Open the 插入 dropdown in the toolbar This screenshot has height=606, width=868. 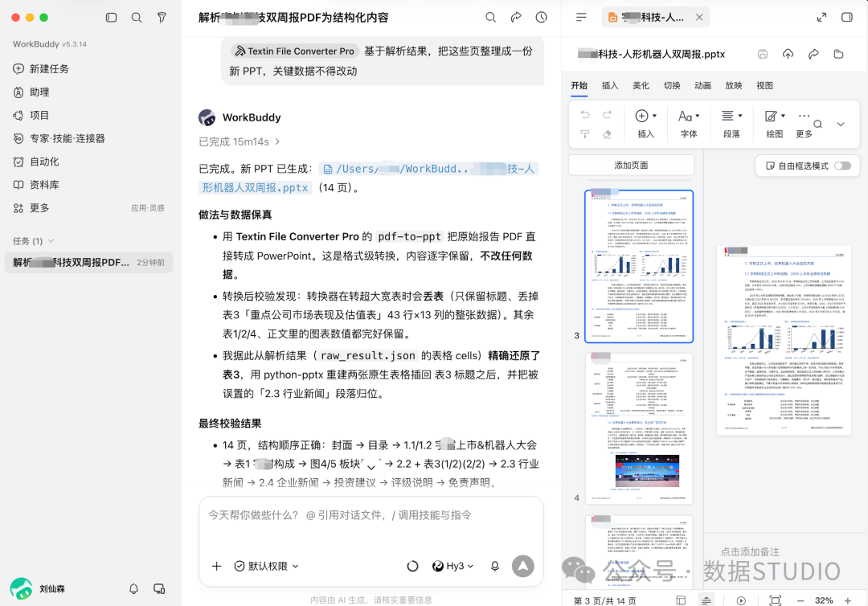coord(646,123)
